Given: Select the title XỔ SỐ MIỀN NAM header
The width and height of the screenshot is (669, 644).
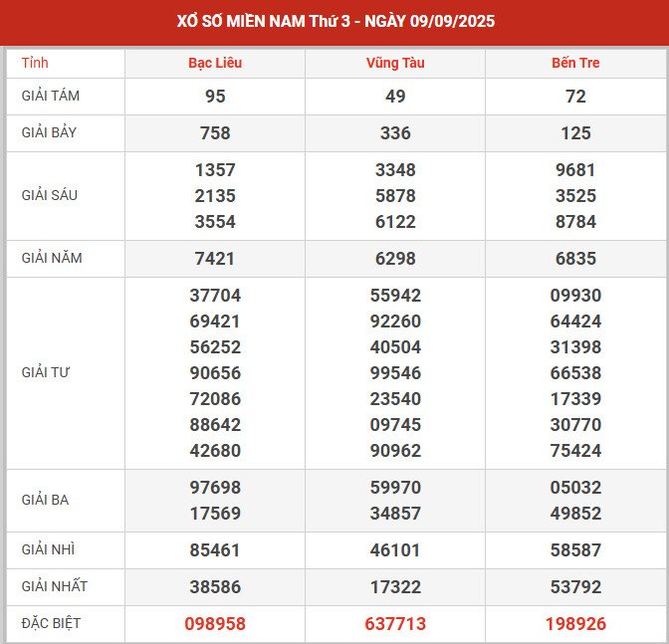Looking at the screenshot, I should pos(335,21).
